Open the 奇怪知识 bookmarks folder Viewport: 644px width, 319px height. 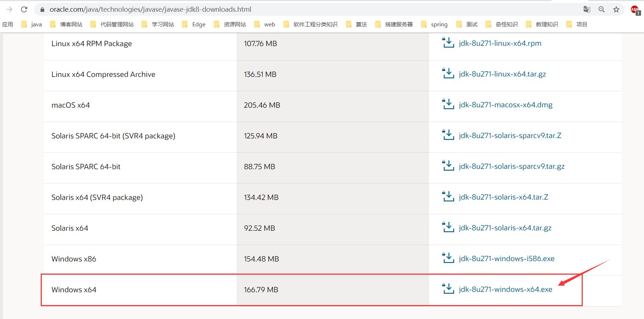tap(502, 25)
